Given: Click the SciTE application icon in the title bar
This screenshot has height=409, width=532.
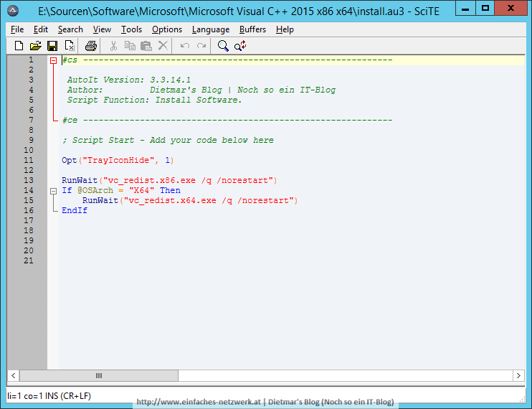Looking at the screenshot, I should [x=13, y=11].
